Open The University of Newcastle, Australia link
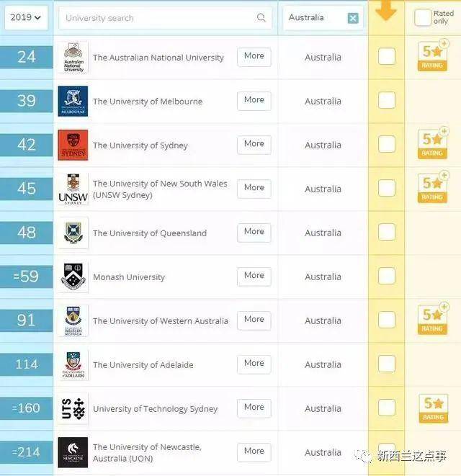Screen dimensions: 461x476 [147, 453]
